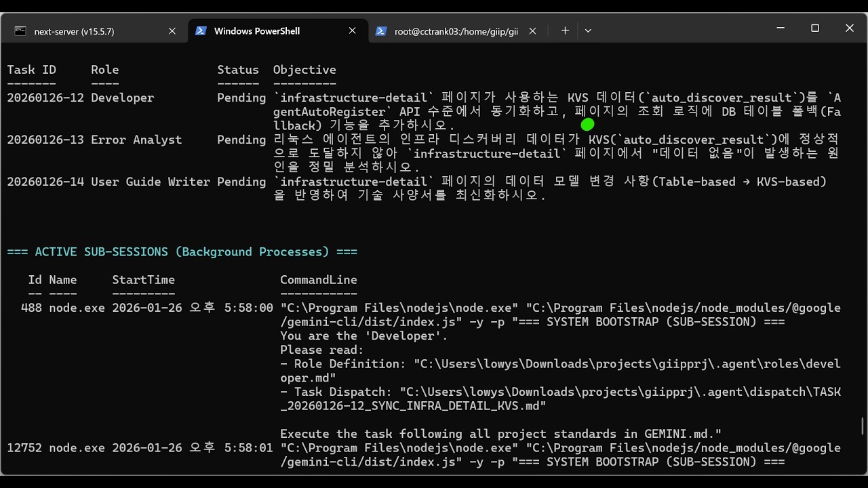Click the Id column header
Viewport: 868px width, 488px height.
pyautogui.click(x=35, y=280)
